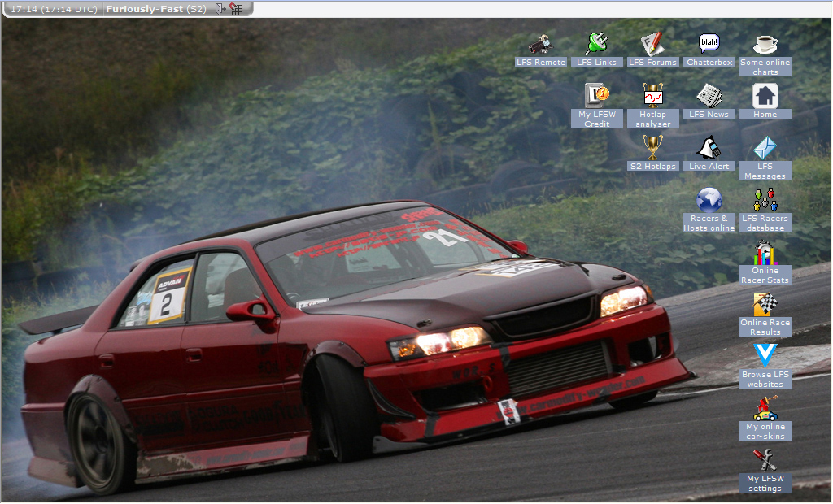This screenshot has height=504, width=833.
Task: Open the LFS Links plug icon
Action: click(596, 44)
